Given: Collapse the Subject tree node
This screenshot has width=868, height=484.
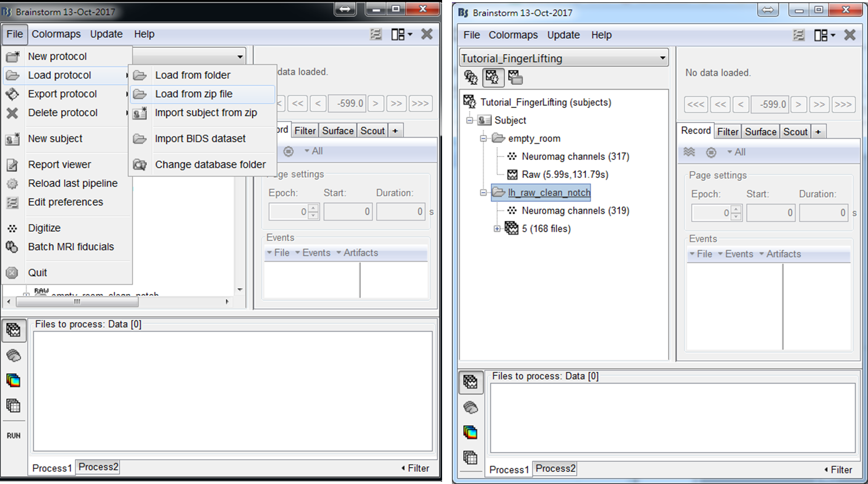Looking at the screenshot, I should coord(470,121).
